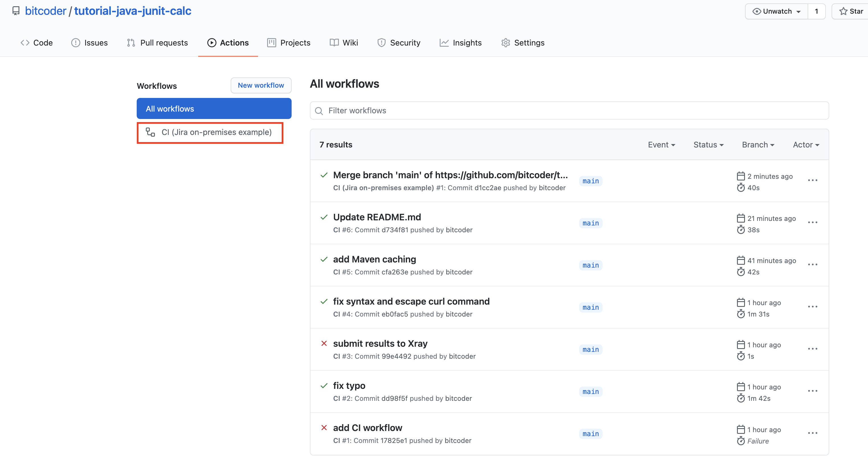Click the failure X icon on submit results to Xray

click(324, 343)
